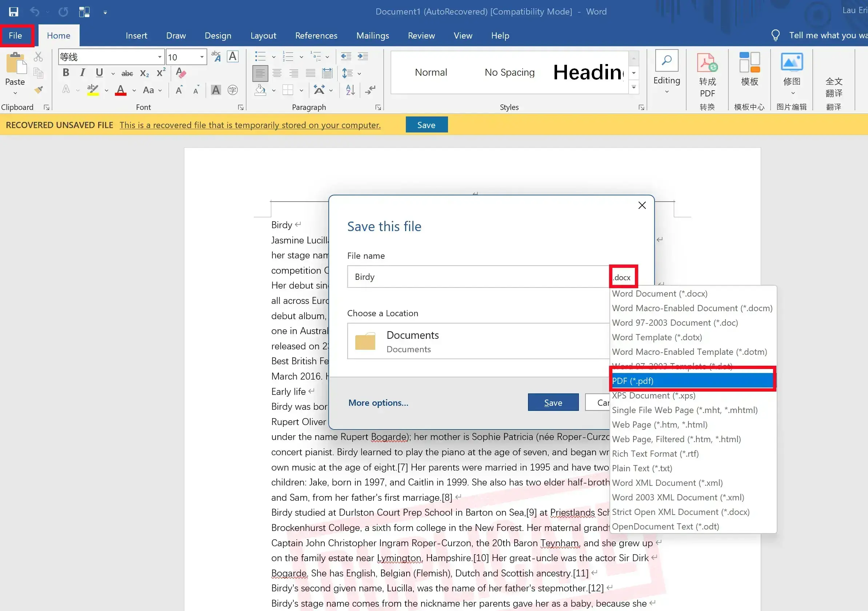Viewport: 868px width, 611px height.
Task: Toggle Character Shading button
Action: point(216,90)
